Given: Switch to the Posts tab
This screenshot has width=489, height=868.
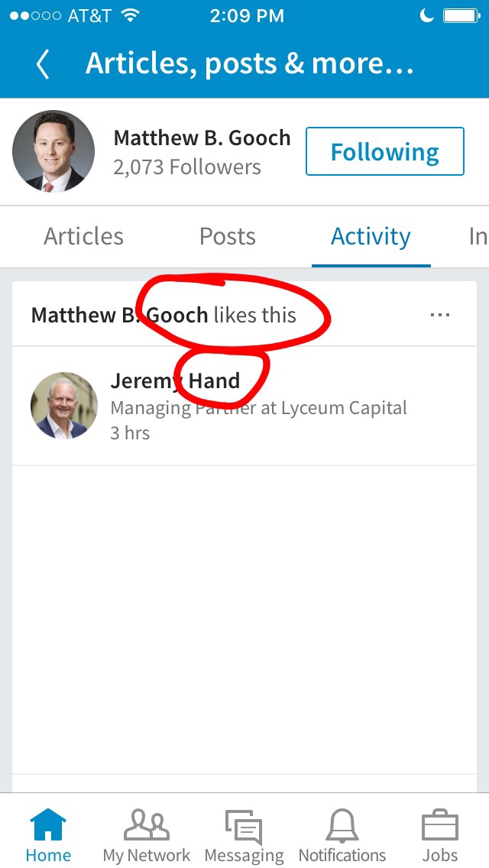Looking at the screenshot, I should pyautogui.click(x=228, y=236).
